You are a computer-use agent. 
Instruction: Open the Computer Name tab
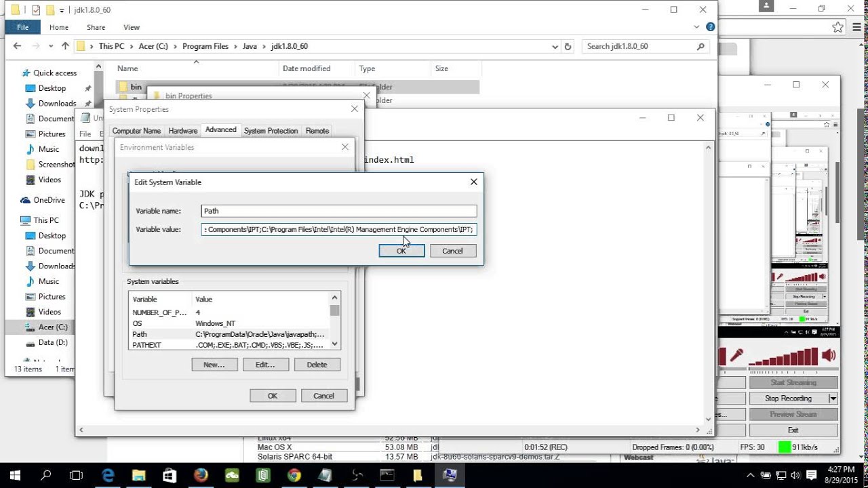click(136, 131)
